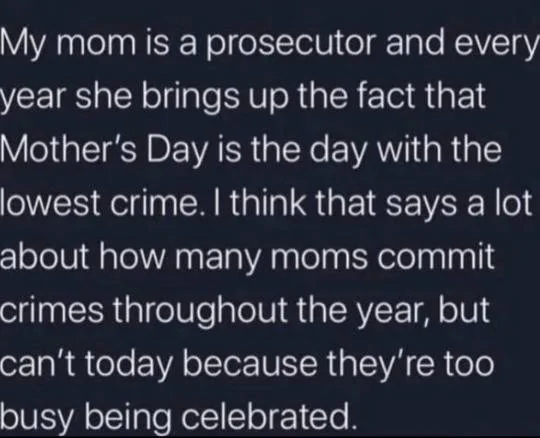Click the phrase "brings up" in the second line
Screen dimensions: 540x438
(214, 98)
